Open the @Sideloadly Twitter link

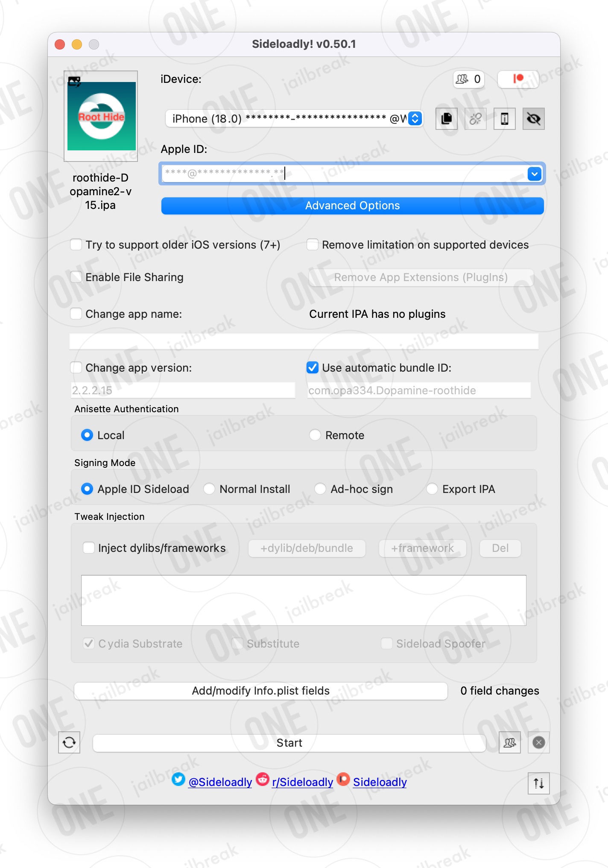[x=220, y=782]
